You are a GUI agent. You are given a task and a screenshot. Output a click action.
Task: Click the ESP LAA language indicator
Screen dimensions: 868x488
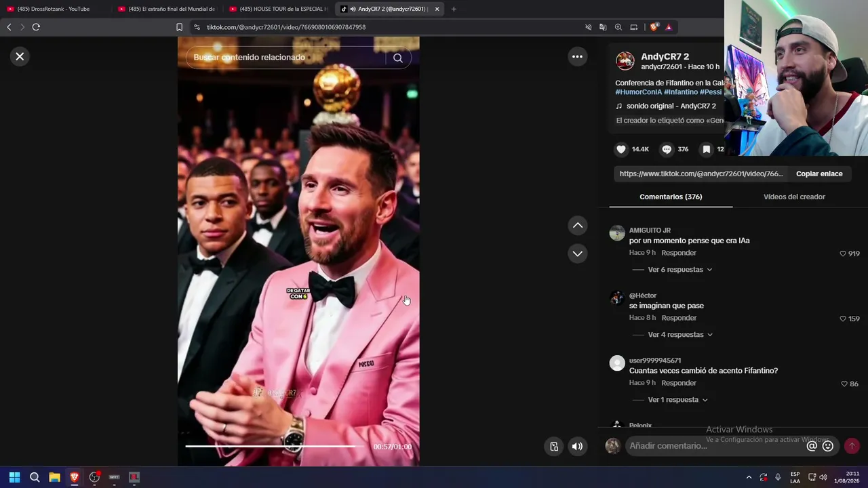click(795, 477)
